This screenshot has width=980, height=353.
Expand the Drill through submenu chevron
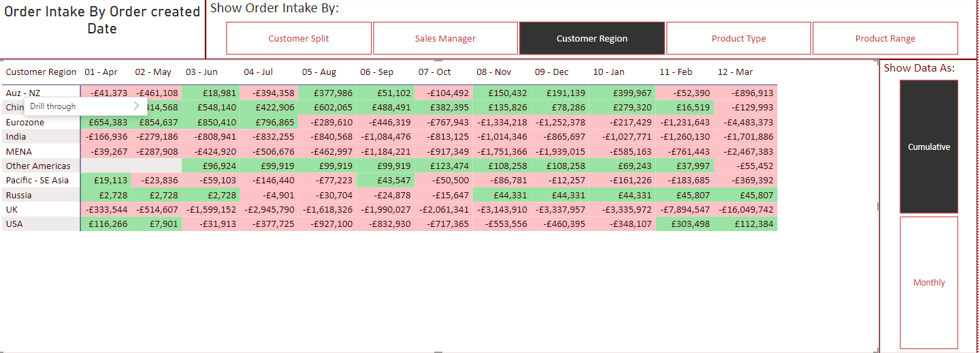click(136, 106)
